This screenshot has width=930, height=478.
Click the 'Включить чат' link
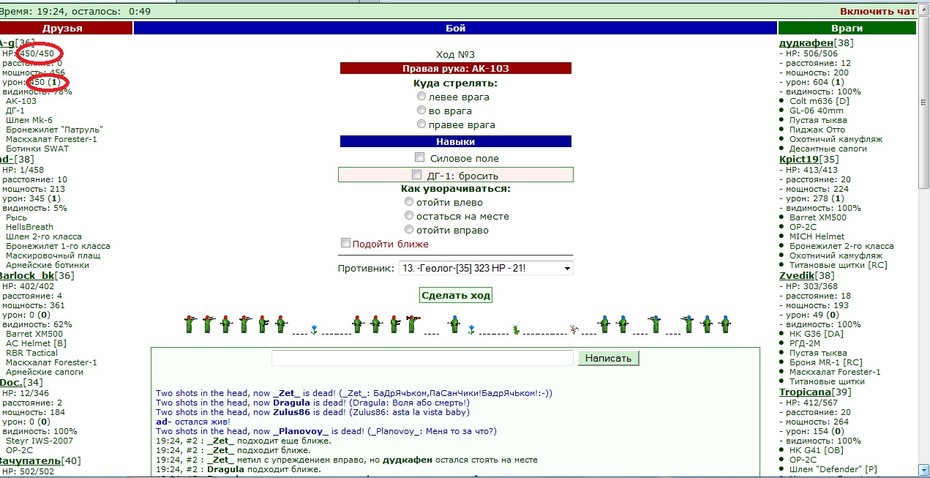877,11
